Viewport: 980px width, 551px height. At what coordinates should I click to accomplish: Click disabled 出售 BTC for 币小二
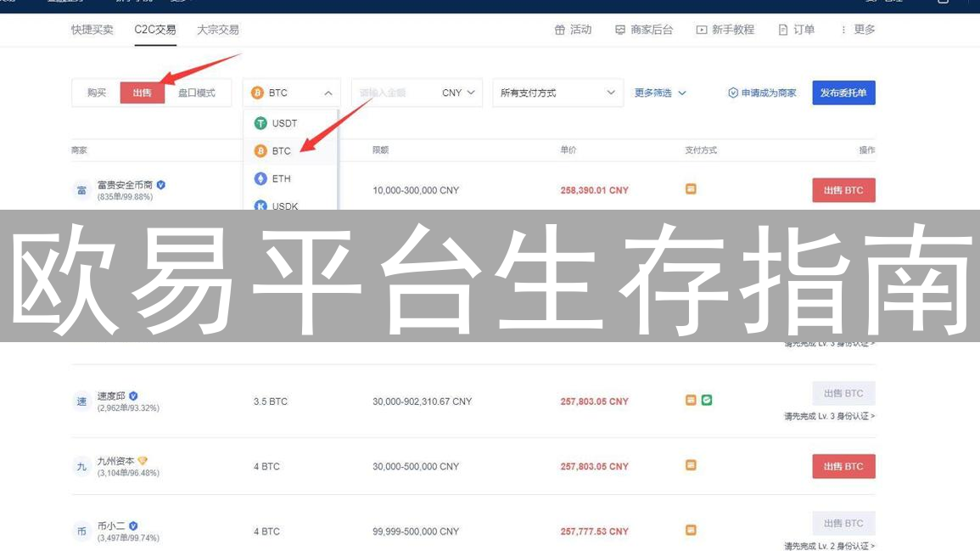coord(843,524)
